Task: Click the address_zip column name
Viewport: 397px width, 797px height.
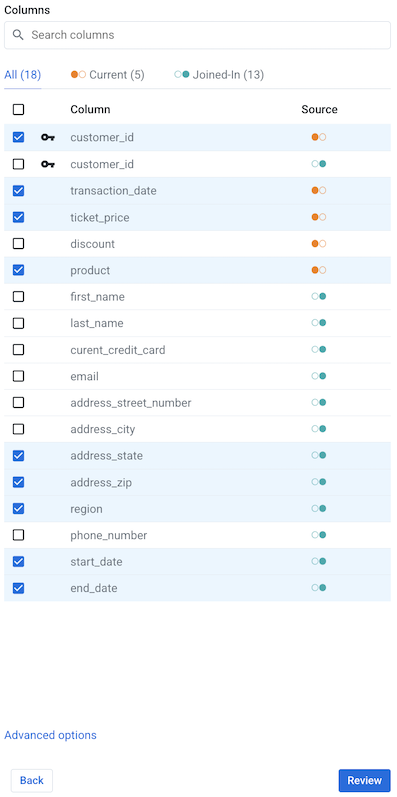Action: coord(101,482)
